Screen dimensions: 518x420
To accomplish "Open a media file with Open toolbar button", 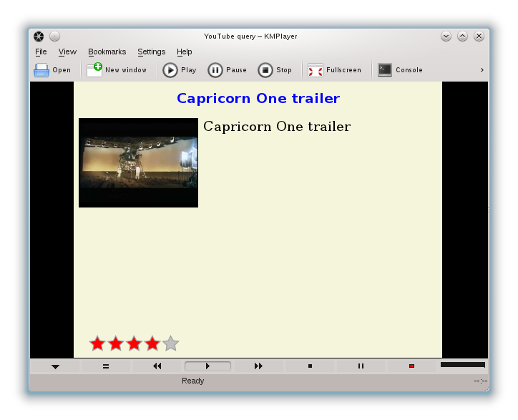I will 52,70.
